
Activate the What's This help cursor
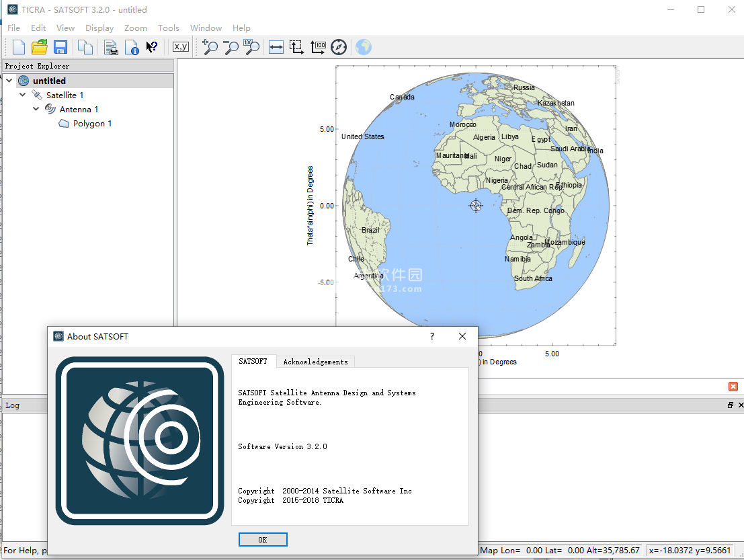(151, 47)
